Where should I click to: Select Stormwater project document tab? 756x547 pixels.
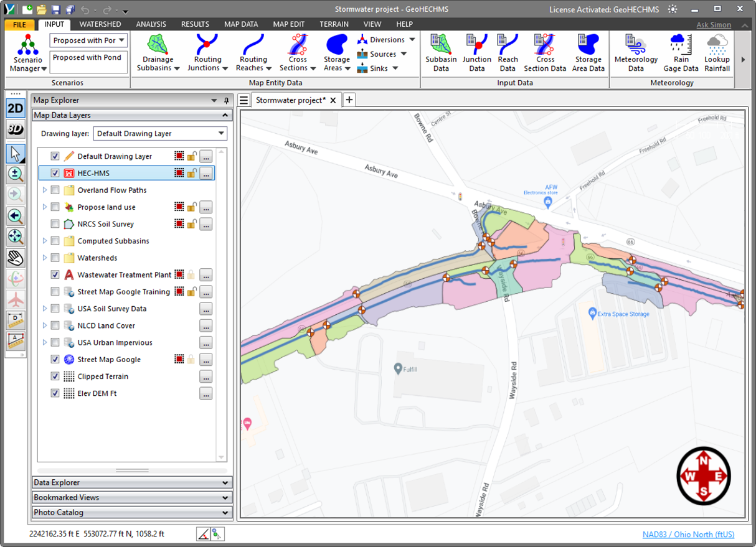290,100
